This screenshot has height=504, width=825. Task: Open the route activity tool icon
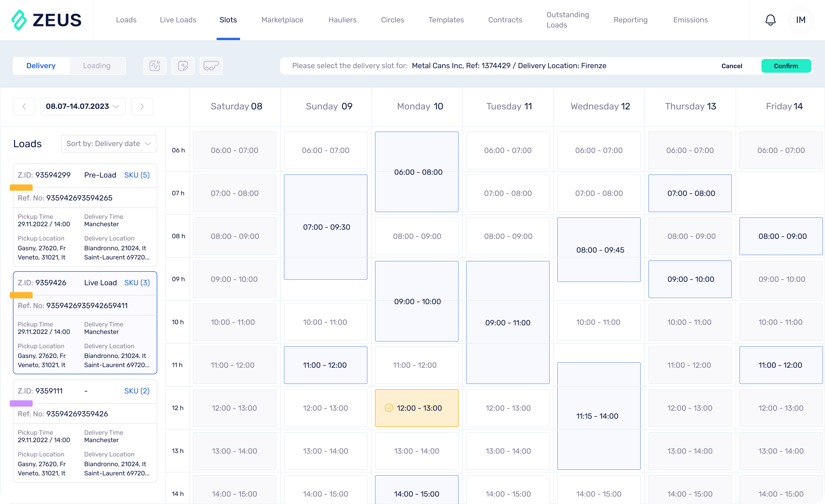[x=155, y=66]
